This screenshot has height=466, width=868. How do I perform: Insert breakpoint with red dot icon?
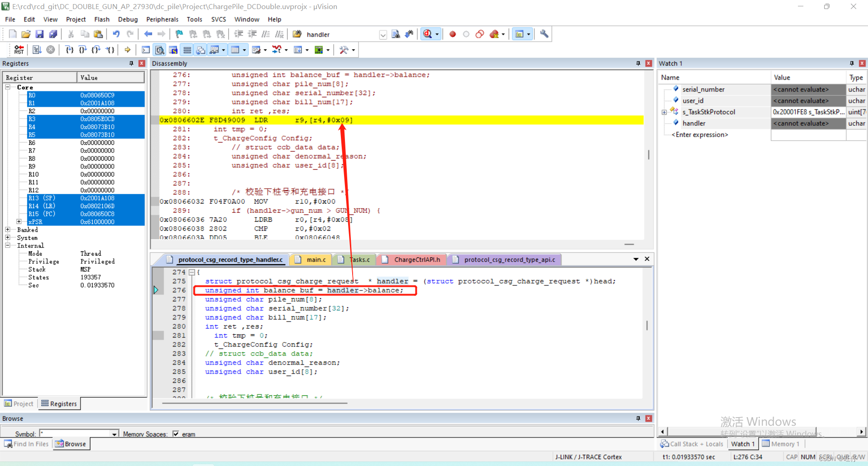pyautogui.click(x=453, y=34)
